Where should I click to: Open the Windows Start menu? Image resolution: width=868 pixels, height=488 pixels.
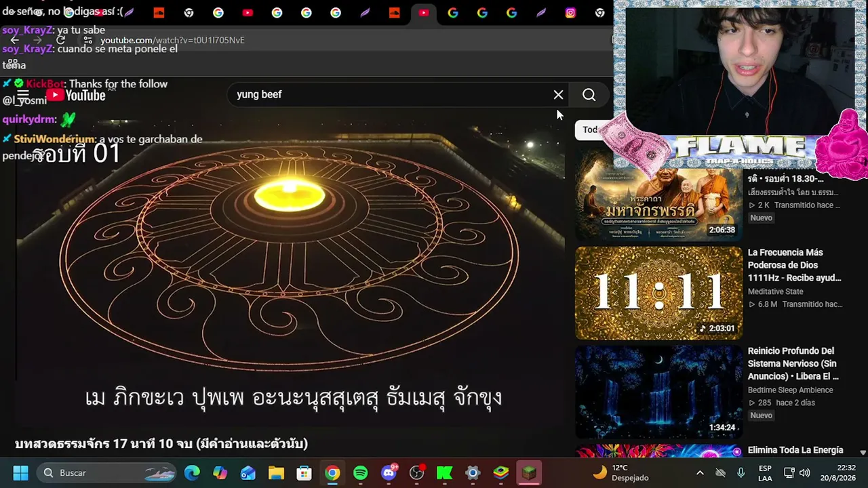point(20,472)
